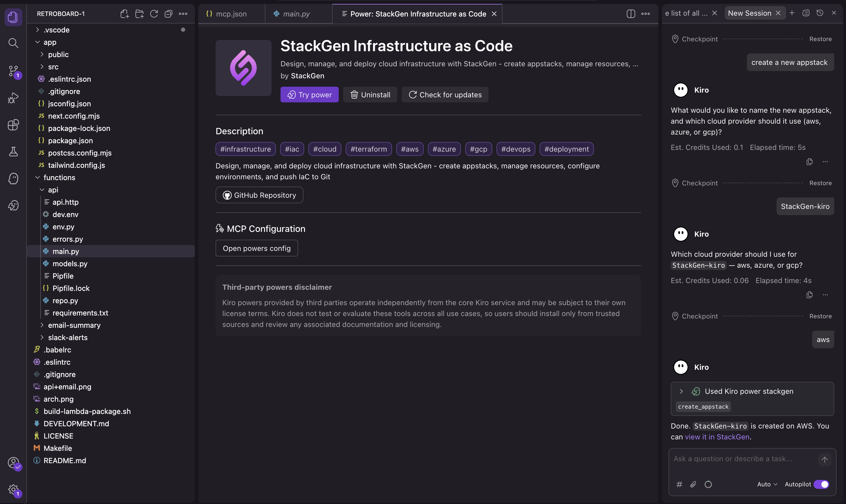Collapse all folders in explorer
Image resolution: width=846 pixels, height=504 pixels.
168,14
